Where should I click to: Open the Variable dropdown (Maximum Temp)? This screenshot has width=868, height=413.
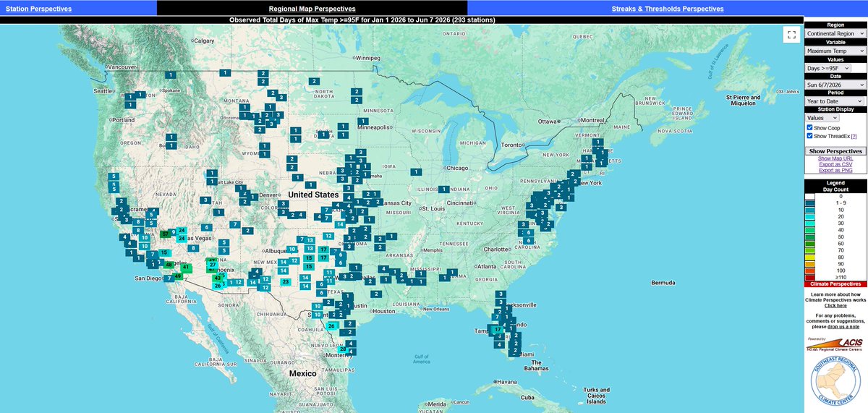pyautogui.click(x=835, y=51)
